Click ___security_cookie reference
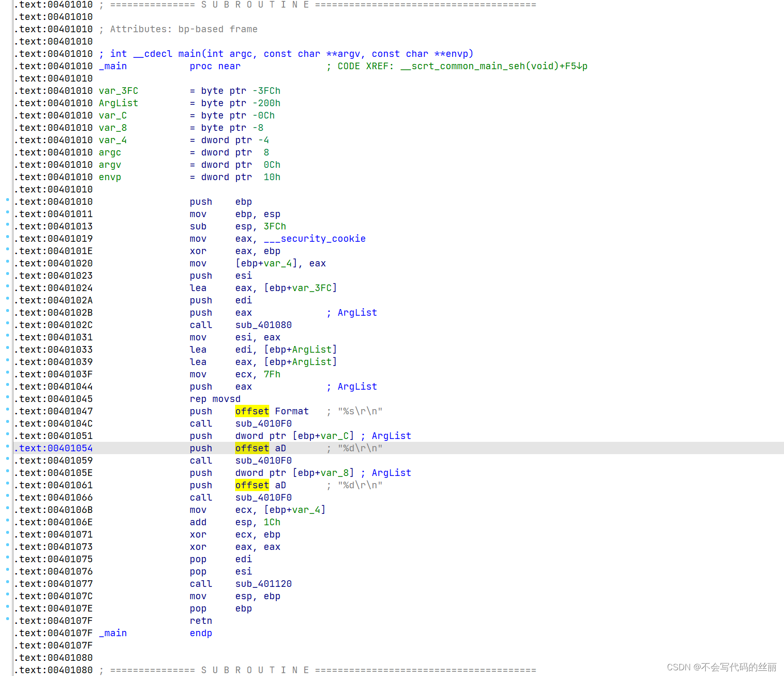The width and height of the screenshot is (784, 676). (315, 238)
